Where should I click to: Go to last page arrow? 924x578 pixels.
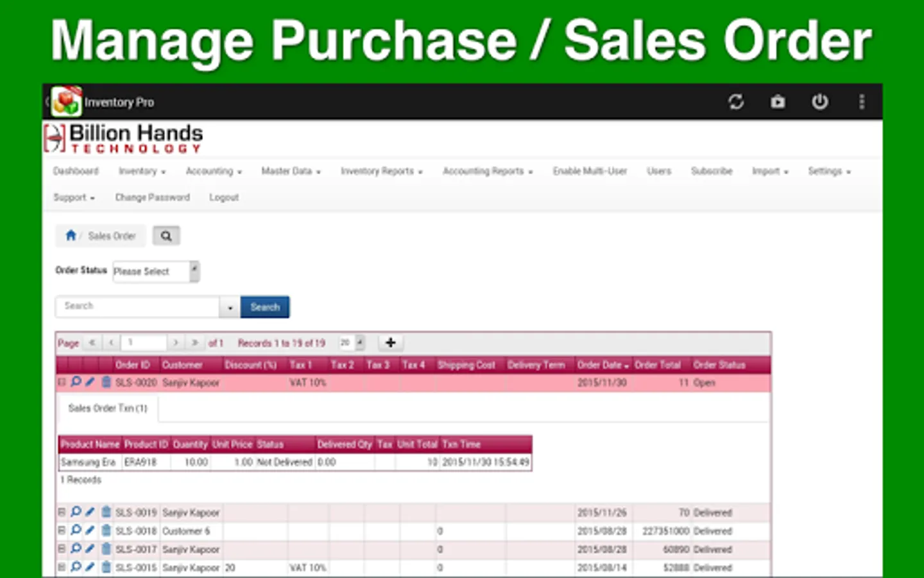(x=194, y=342)
